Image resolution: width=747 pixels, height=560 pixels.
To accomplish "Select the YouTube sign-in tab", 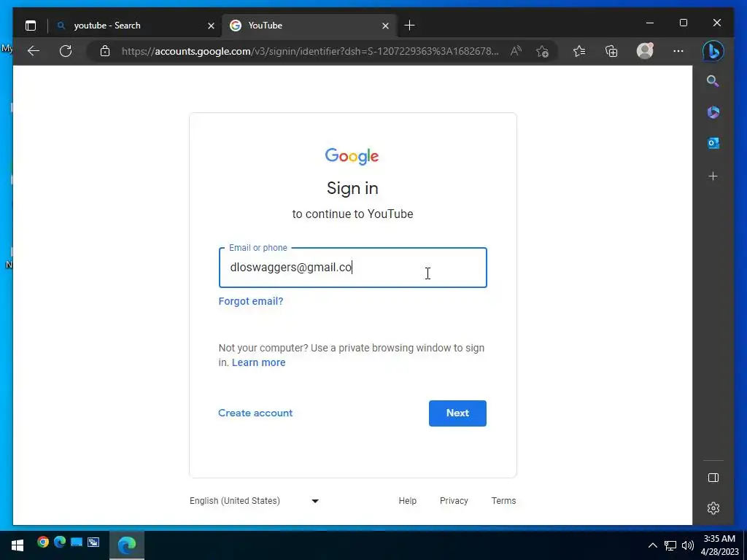I will click(309, 26).
